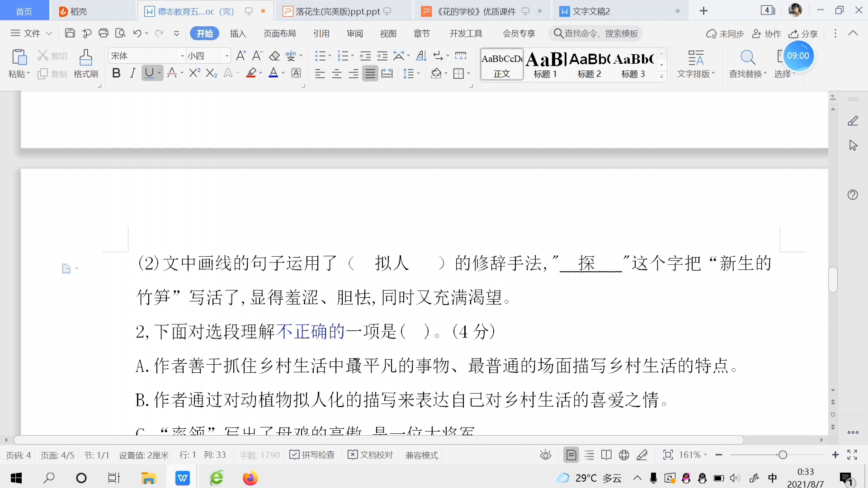Align paragraph text to the right
The image size is (868, 488).
click(x=354, y=73)
